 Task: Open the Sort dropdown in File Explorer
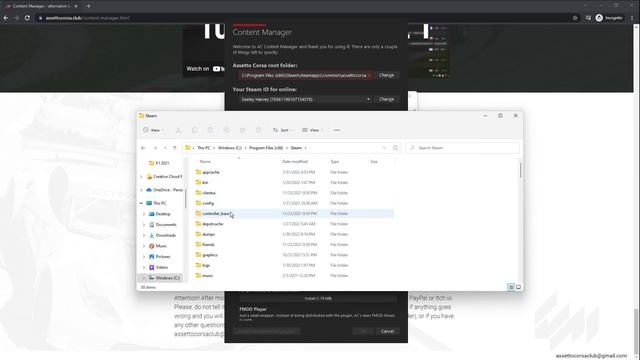(x=282, y=130)
